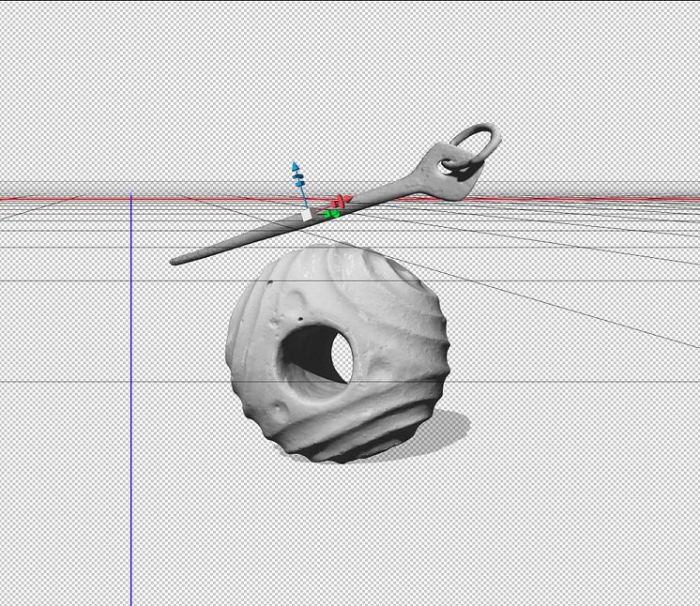
Task: Click the white center cube of the 3D axis
Action: point(306,215)
